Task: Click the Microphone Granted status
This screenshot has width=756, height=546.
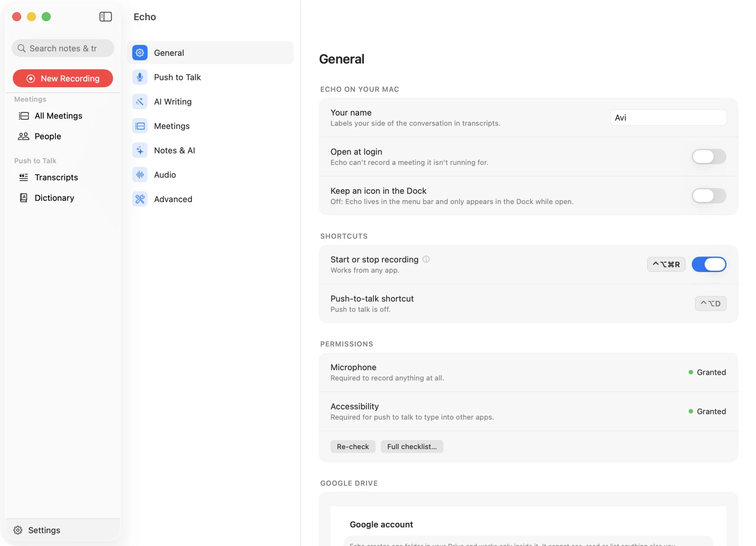Action: tap(707, 372)
